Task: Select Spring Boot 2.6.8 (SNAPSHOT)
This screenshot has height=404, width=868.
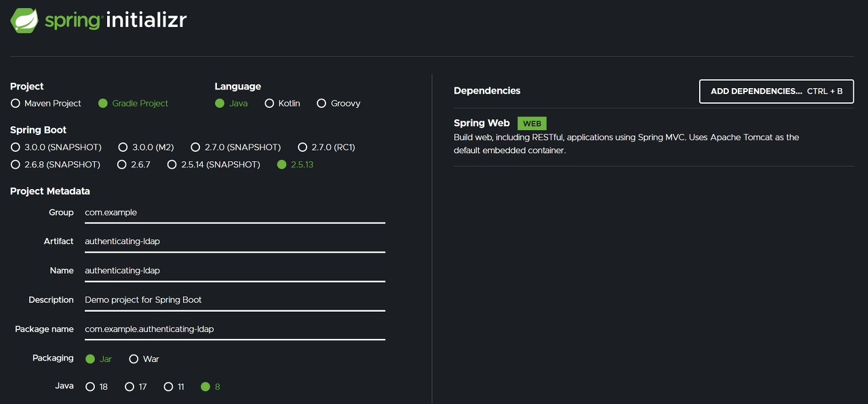Action: pos(15,164)
